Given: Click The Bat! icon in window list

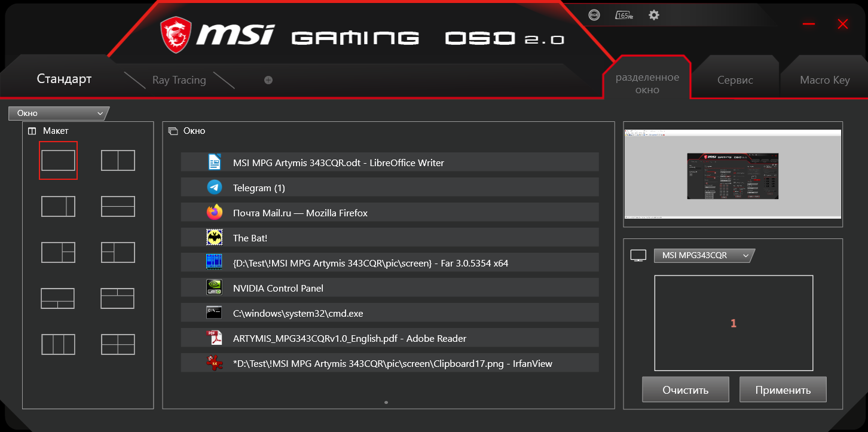Looking at the screenshot, I should pyautogui.click(x=215, y=237).
